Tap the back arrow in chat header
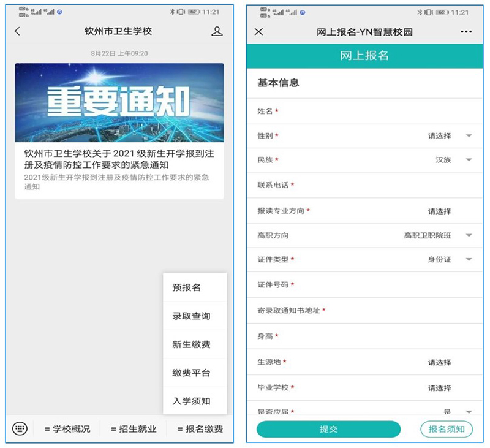 tap(17, 31)
